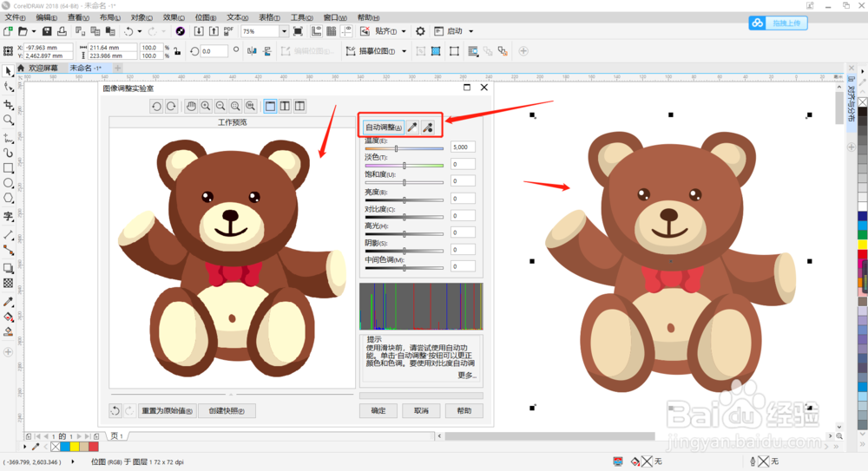This screenshot has width=868, height=471.
Task: Print the document
Action: (62, 31)
